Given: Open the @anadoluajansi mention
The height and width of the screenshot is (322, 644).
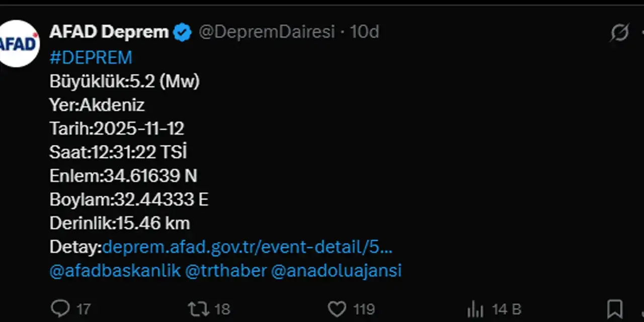Looking at the screenshot, I should point(336,271).
